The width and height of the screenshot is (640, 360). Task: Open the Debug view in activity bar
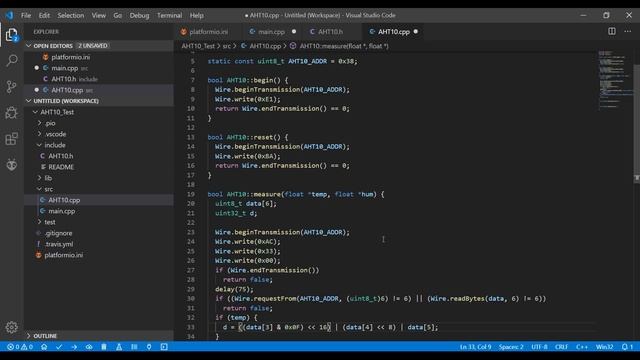(11, 113)
